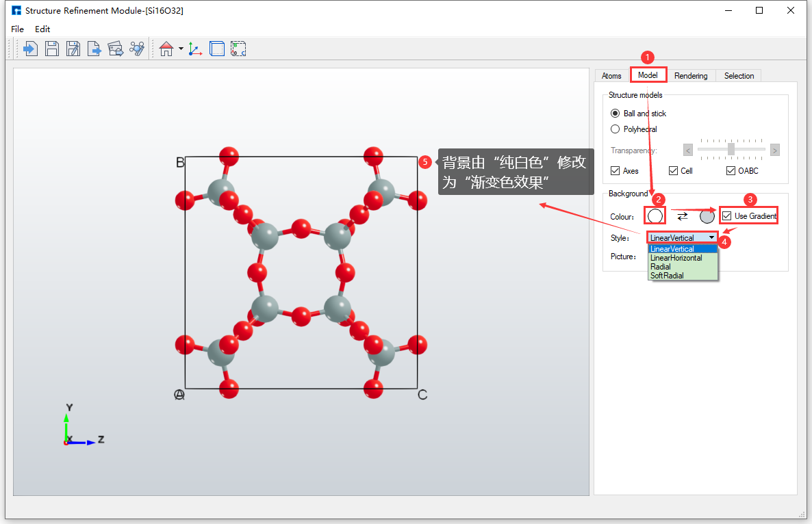Click the home view icon
The height and width of the screenshot is (524, 812).
point(166,49)
